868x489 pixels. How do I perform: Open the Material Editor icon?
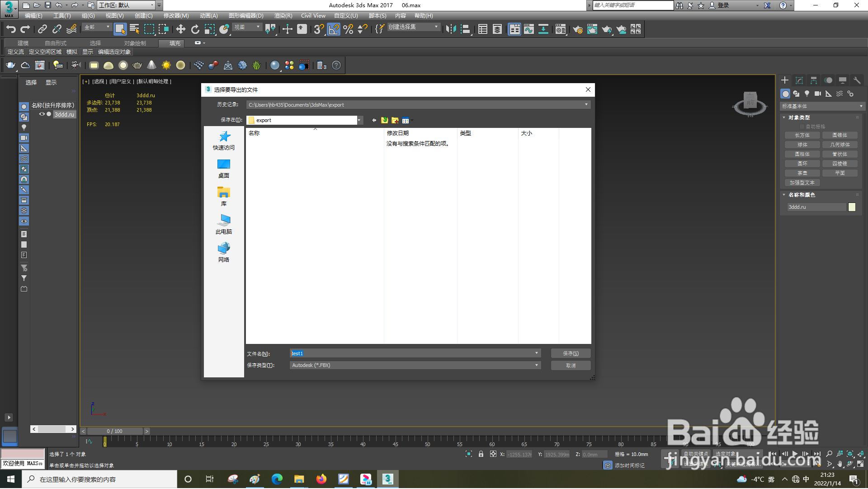[561, 29]
